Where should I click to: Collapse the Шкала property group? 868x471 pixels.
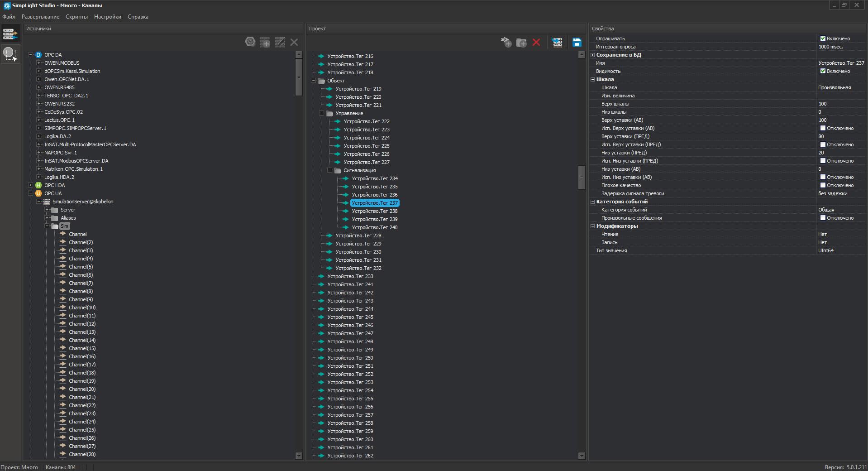(x=592, y=79)
